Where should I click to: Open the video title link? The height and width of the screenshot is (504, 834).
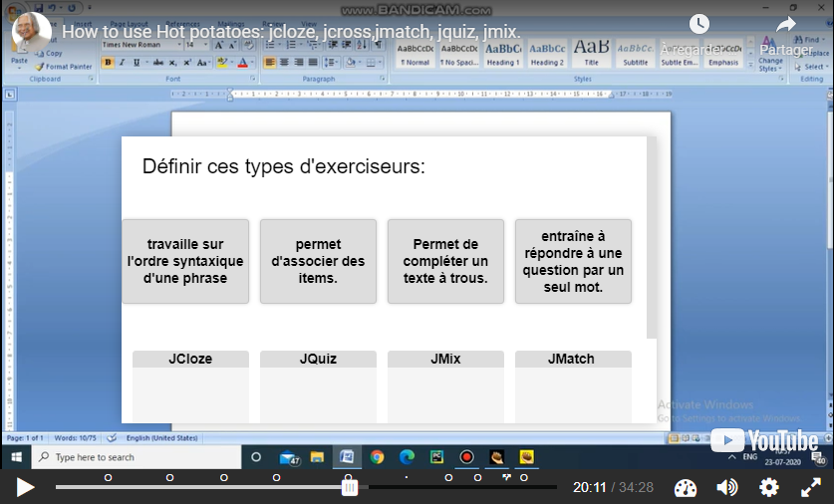pos(291,31)
